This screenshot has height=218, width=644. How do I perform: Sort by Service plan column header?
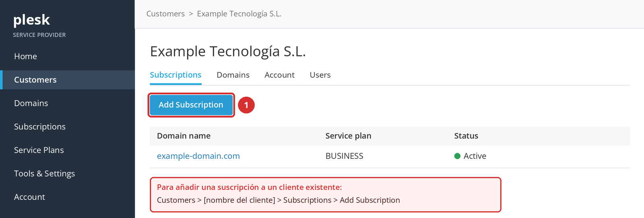coord(348,136)
